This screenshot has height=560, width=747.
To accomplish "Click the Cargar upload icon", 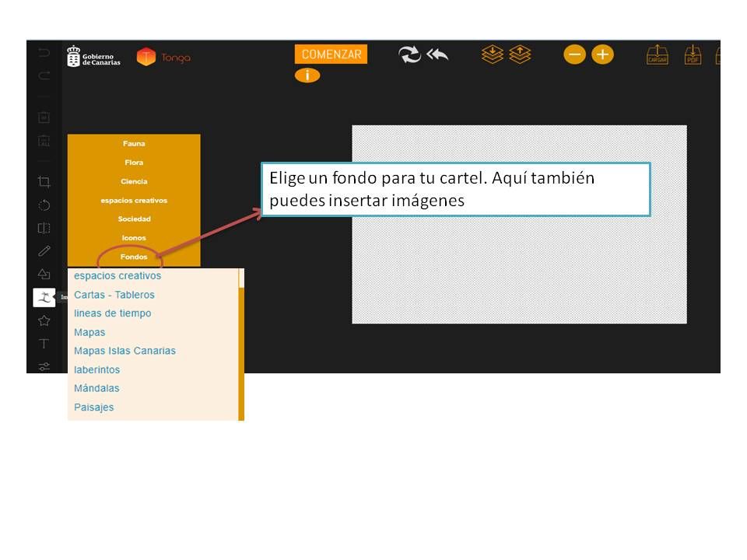I will [658, 55].
